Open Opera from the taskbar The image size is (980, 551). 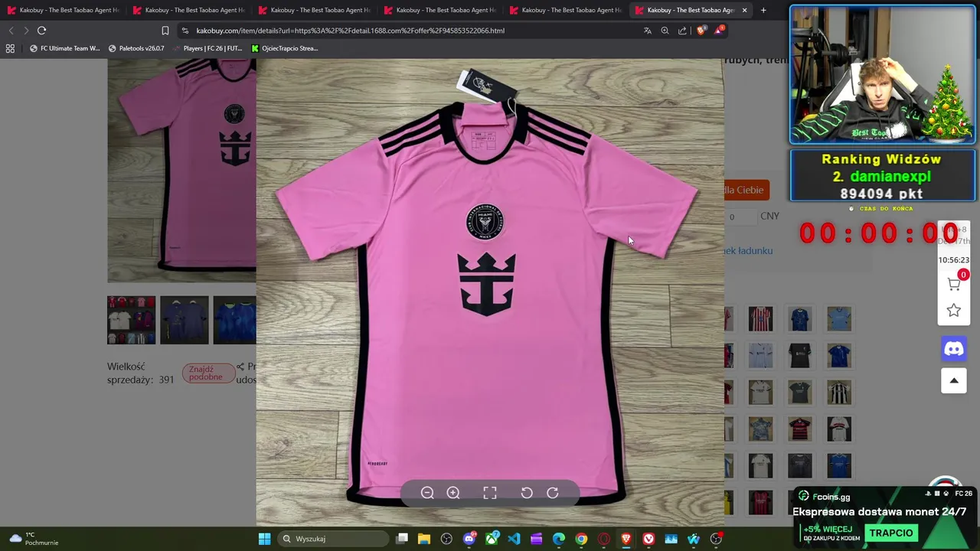tap(603, 539)
